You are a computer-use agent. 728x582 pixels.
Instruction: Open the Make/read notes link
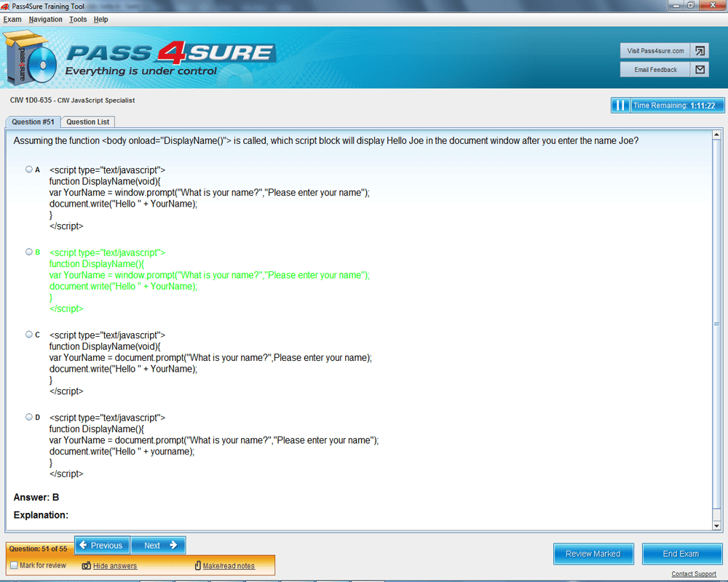coord(229,566)
